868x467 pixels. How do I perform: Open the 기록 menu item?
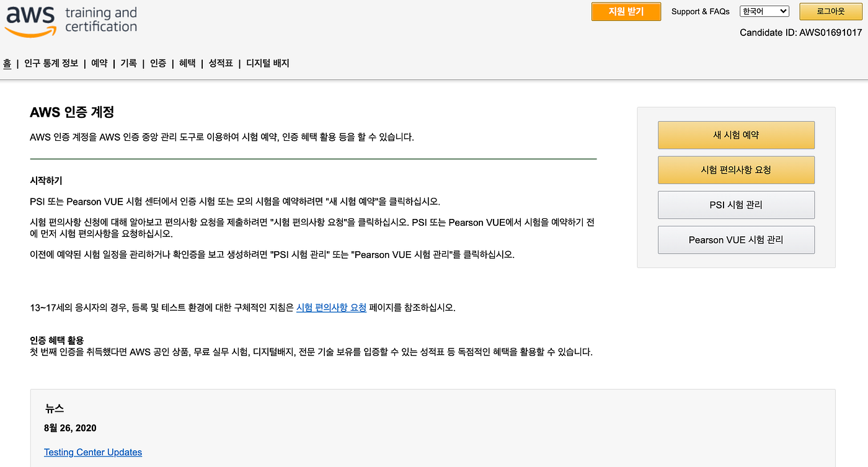128,63
